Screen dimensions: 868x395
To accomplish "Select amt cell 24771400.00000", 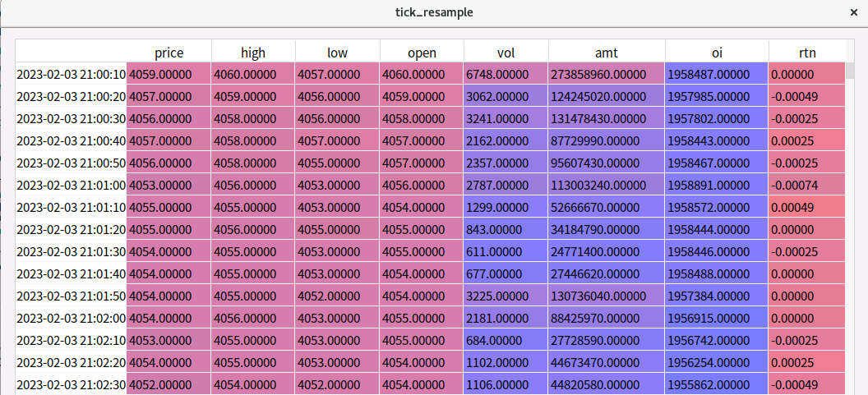I will [x=607, y=251].
